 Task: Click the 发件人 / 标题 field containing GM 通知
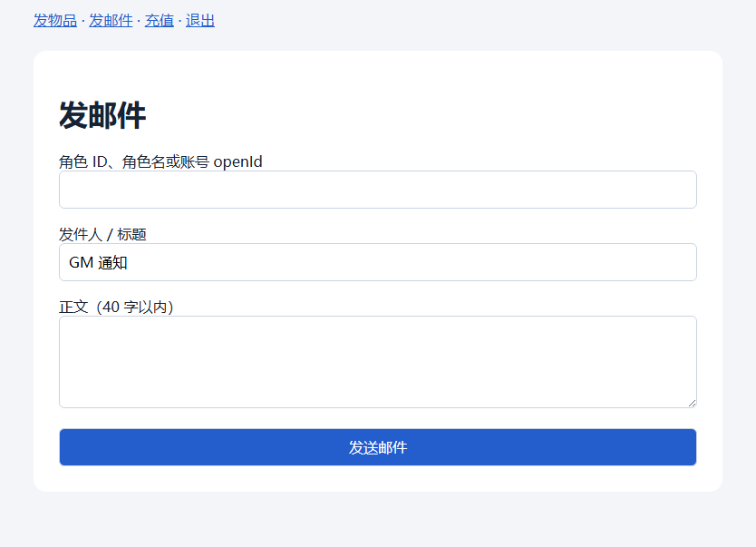tap(378, 262)
